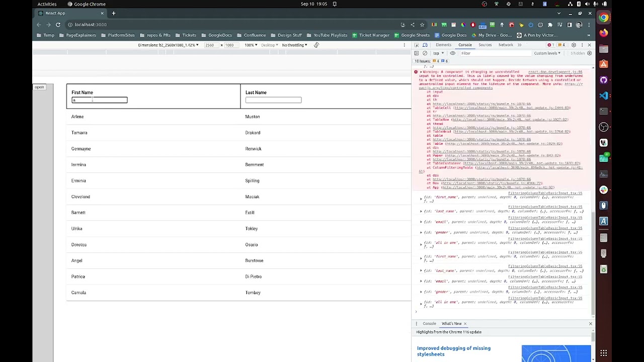Expand the first 'first_name' console object
The image size is (644, 362).
(421, 199)
